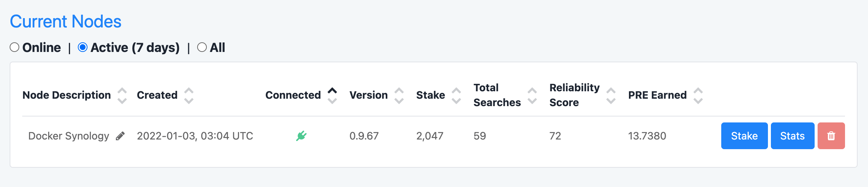This screenshot has width=868, height=187.
Task: Toggle Connected column sort arrow
Action: point(332,95)
